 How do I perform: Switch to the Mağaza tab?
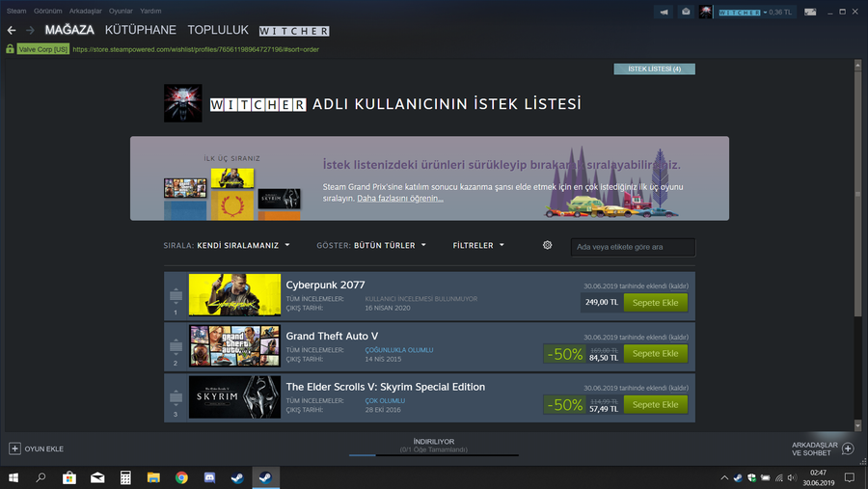coord(69,30)
